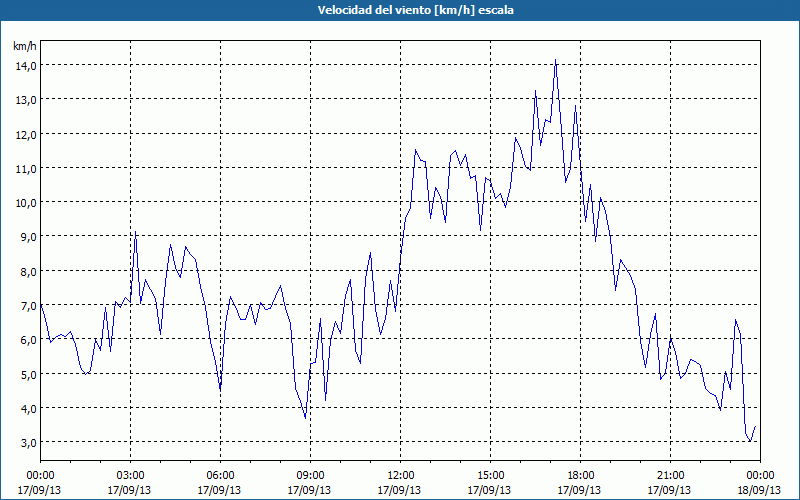The image size is (800, 500).
Task: Click the 'km/h' axis unit label
Action: click(x=24, y=46)
